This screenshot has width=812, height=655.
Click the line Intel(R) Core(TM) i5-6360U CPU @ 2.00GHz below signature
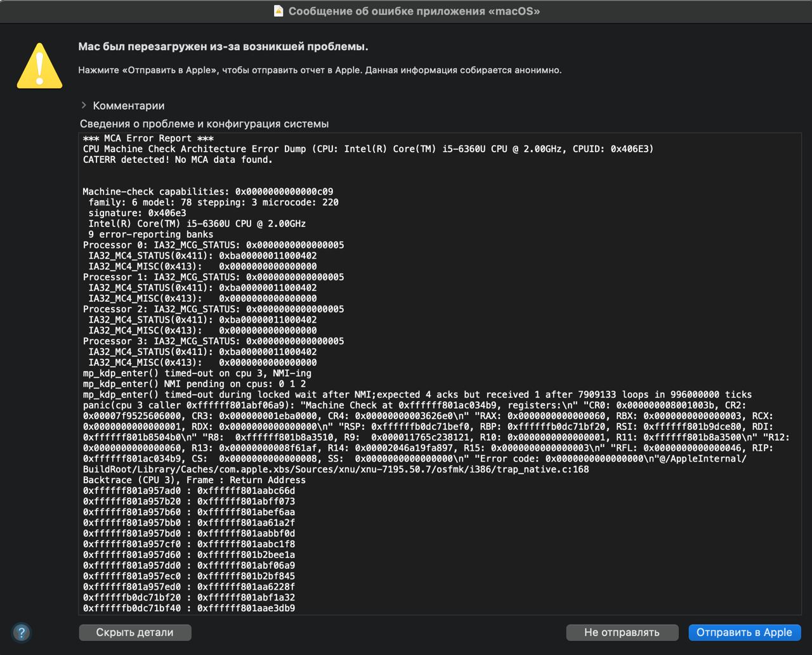tap(197, 224)
